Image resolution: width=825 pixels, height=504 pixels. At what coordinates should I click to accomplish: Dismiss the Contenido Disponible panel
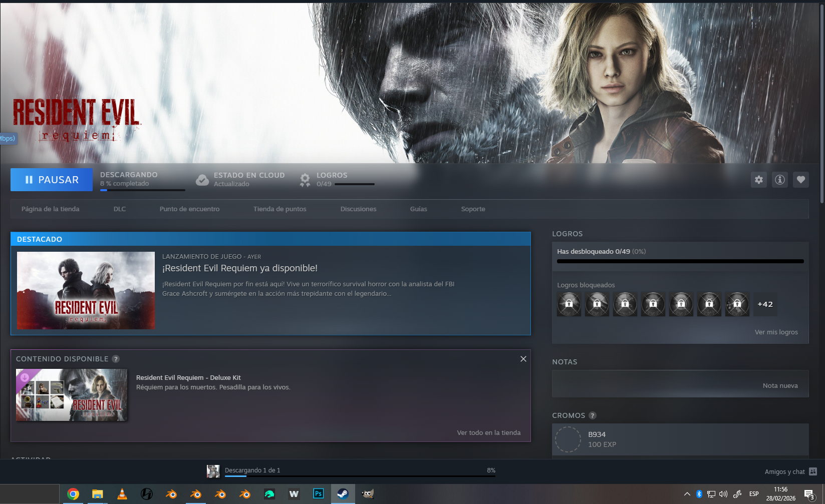click(x=523, y=359)
